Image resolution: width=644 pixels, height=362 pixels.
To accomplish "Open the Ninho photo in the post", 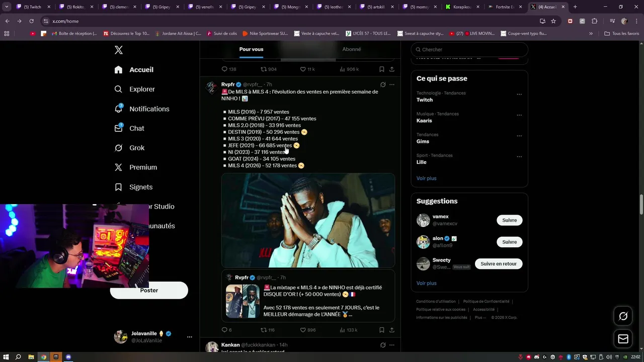I will (x=308, y=220).
